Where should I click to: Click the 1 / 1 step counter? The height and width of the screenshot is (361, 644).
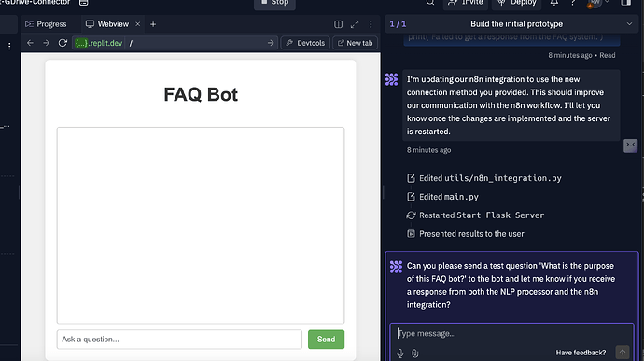pos(398,24)
